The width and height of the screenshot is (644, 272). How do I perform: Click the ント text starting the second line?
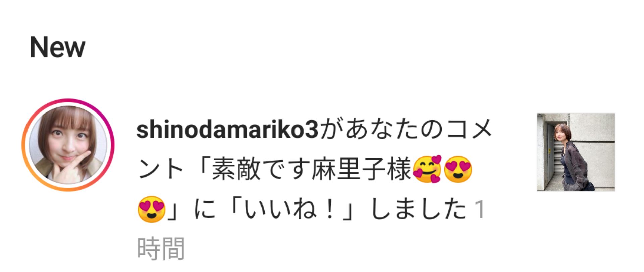point(160,169)
